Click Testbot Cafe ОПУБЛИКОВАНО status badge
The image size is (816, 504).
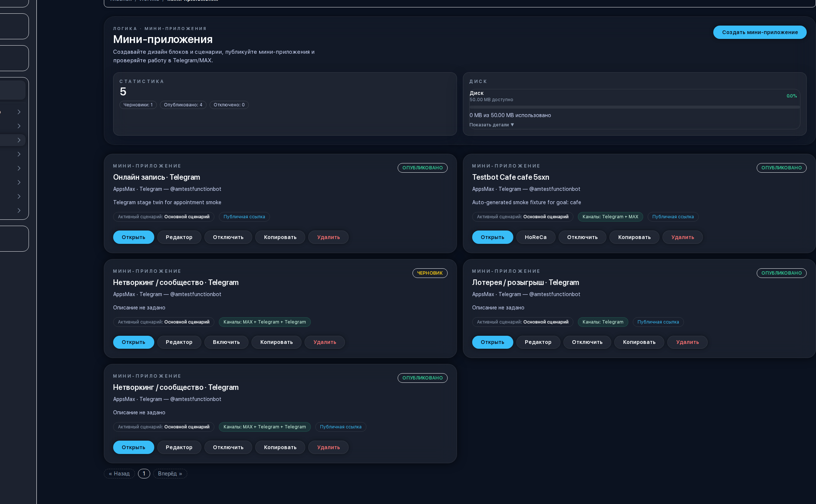(x=782, y=168)
